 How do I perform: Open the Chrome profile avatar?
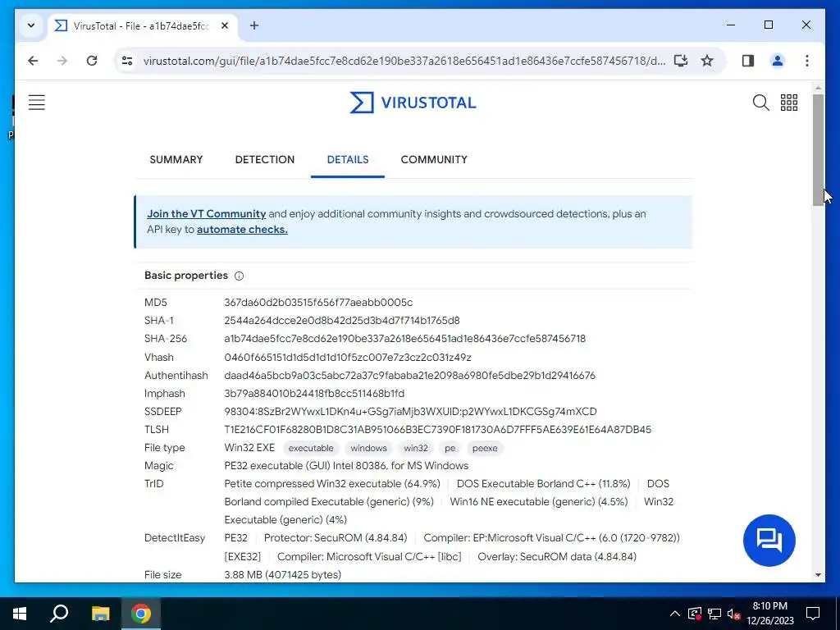click(x=778, y=61)
